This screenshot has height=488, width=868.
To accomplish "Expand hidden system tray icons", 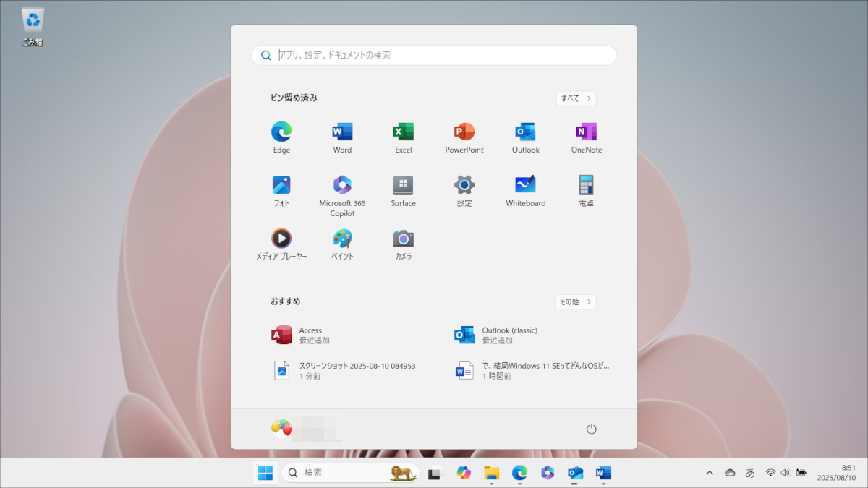I will 710,473.
